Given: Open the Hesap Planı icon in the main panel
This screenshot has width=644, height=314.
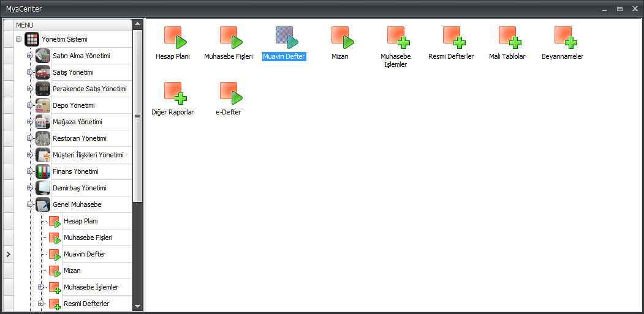Looking at the screenshot, I should pyautogui.click(x=175, y=37).
